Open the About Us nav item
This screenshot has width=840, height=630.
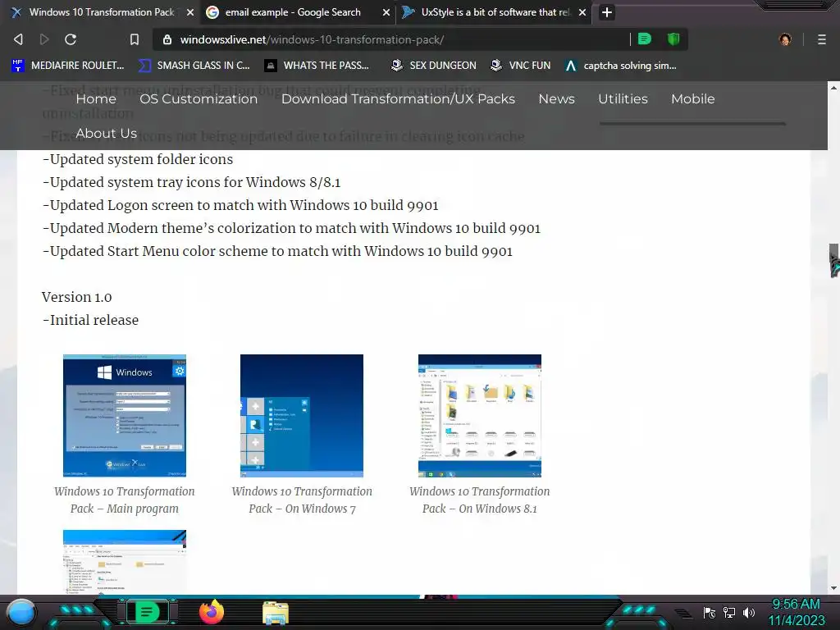(x=106, y=134)
